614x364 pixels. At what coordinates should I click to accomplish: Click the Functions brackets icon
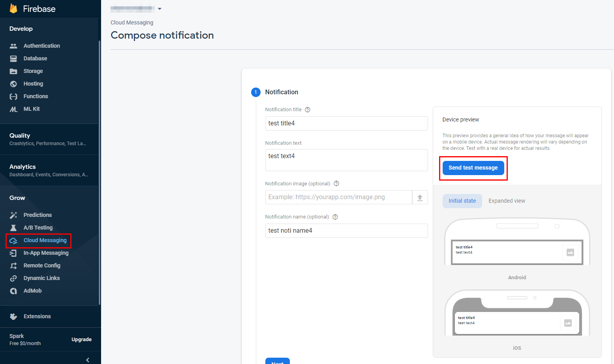13,96
